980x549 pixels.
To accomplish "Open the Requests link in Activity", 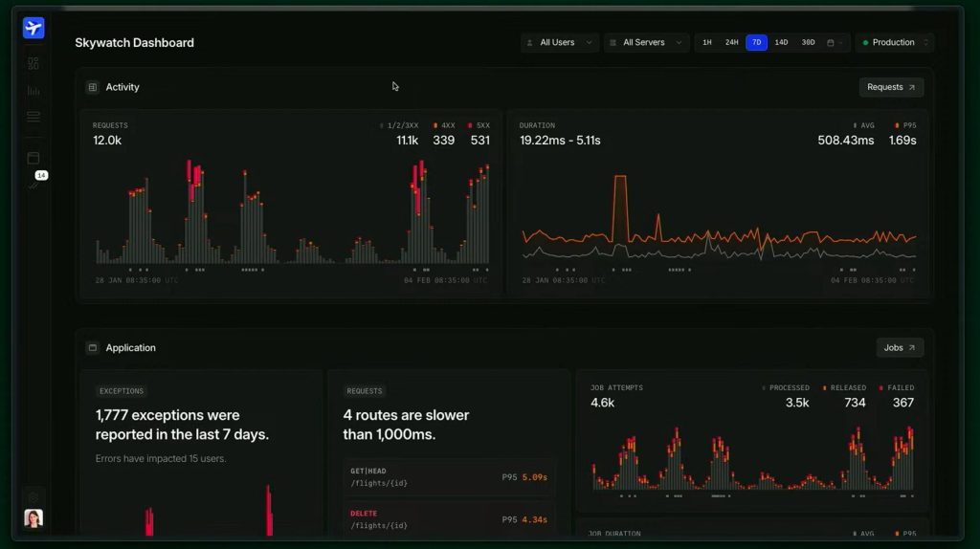I will [x=891, y=87].
